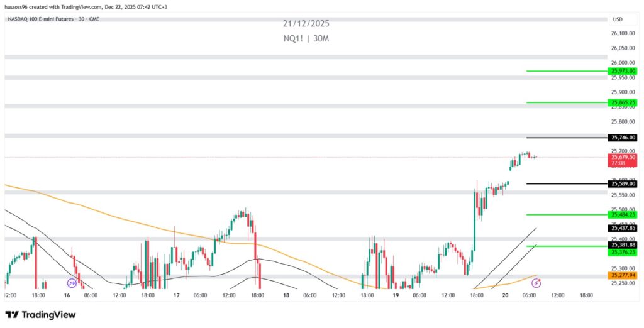The width and height of the screenshot is (644, 328).
Task: Click date 17 on the time axis
Action: pyautogui.click(x=177, y=295)
